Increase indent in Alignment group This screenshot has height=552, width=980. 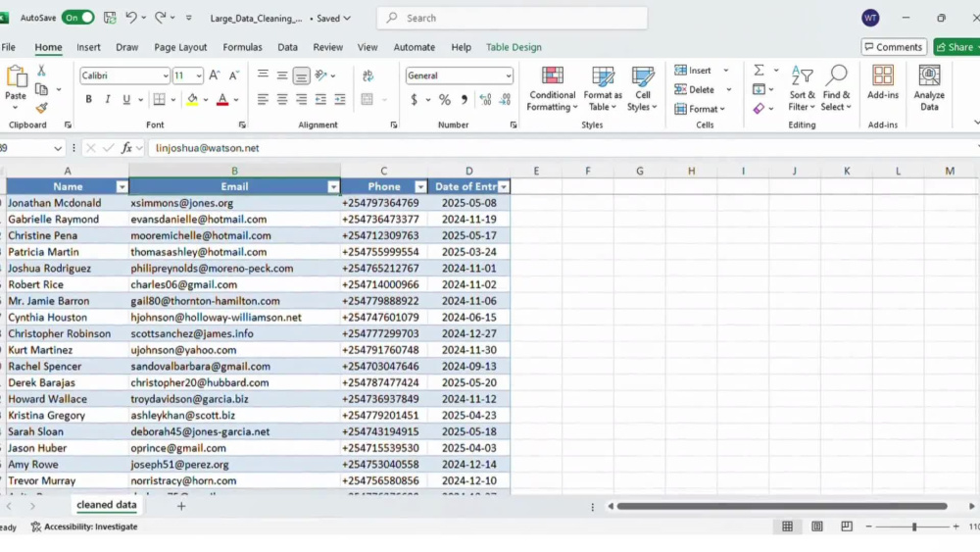[x=340, y=99]
